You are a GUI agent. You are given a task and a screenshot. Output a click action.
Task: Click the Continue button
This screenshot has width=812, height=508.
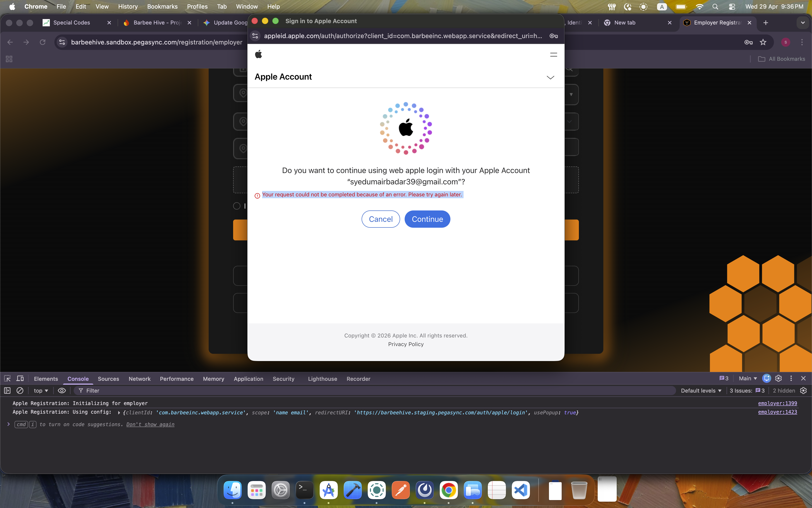point(427,219)
